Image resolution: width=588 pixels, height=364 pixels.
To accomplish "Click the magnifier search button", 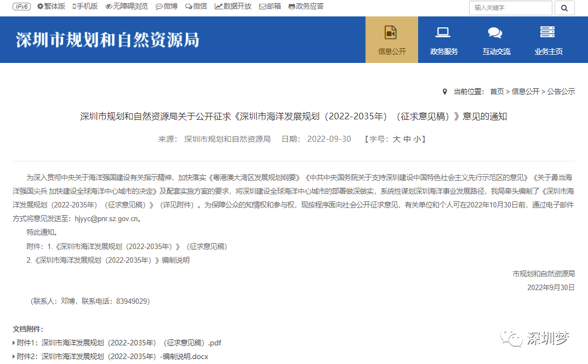I will [564, 8].
